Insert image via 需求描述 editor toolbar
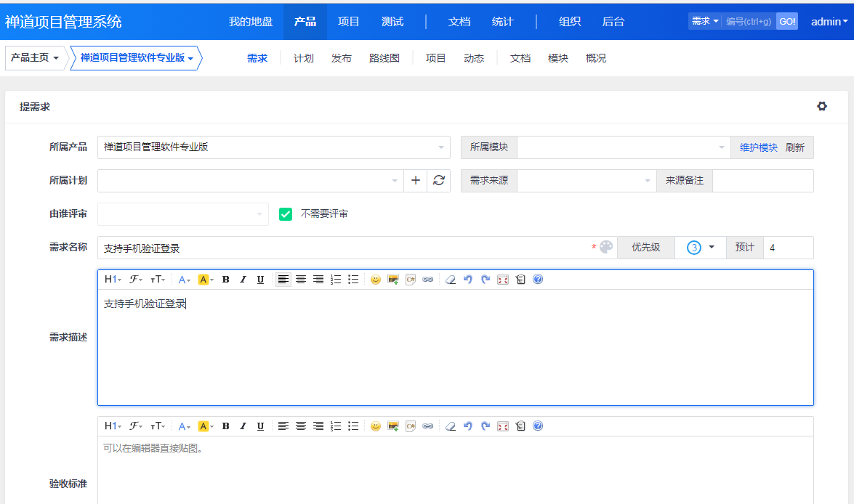The height and width of the screenshot is (504, 854). (393, 280)
